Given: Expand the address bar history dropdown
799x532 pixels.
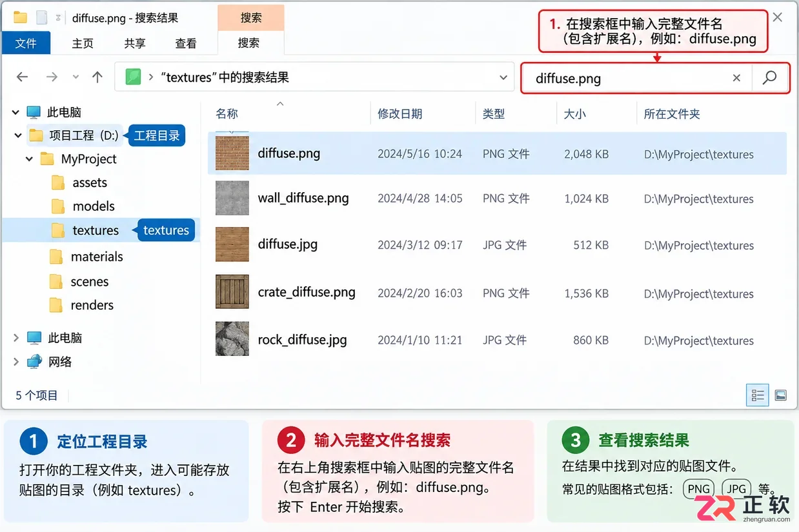Looking at the screenshot, I should point(503,78).
